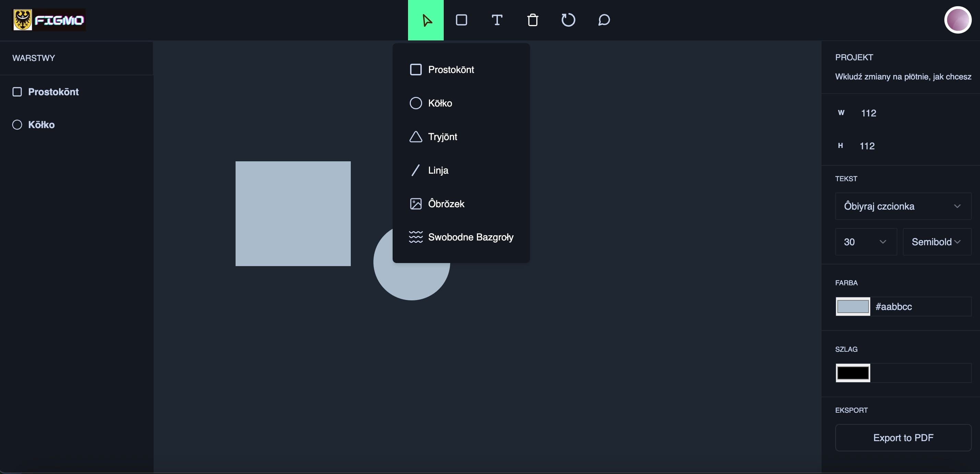Select the cursor pointer tool
The height and width of the screenshot is (474, 980).
pyautogui.click(x=426, y=20)
